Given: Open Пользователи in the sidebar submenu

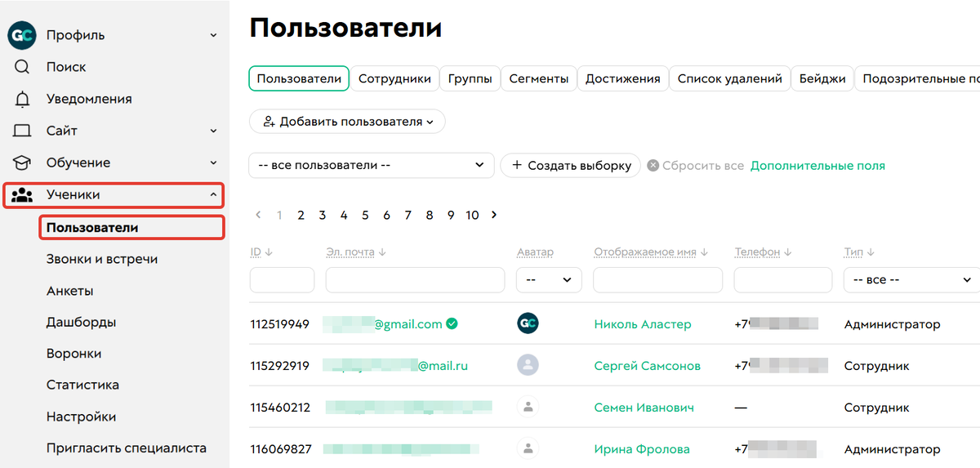Looking at the screenshot, I should [131, 227].
